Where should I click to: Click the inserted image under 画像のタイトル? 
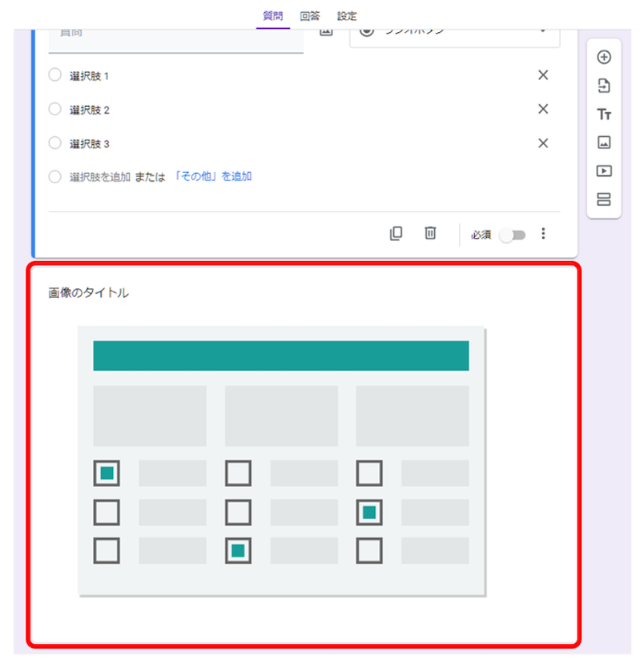[281, 461]
